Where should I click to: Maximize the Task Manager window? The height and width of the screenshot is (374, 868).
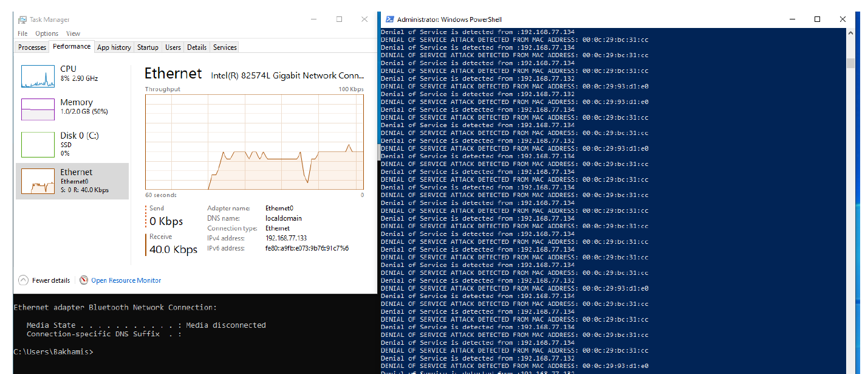point(340,19)
